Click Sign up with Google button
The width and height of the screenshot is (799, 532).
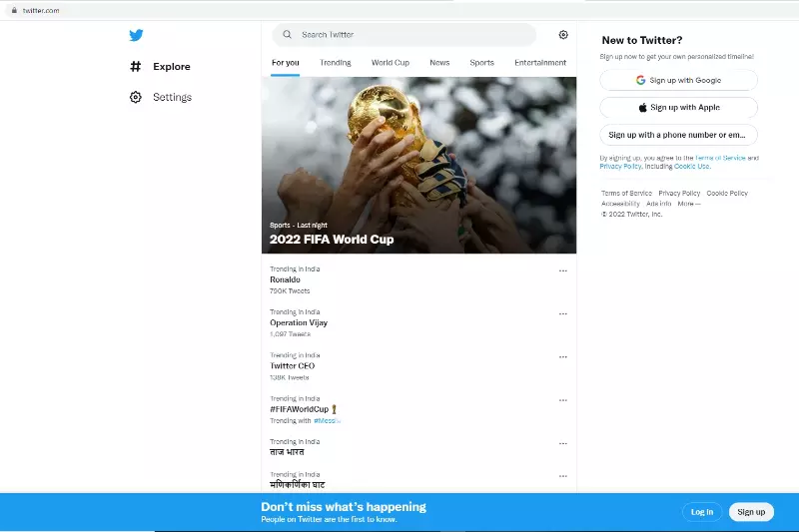click(x=679, y=81)
